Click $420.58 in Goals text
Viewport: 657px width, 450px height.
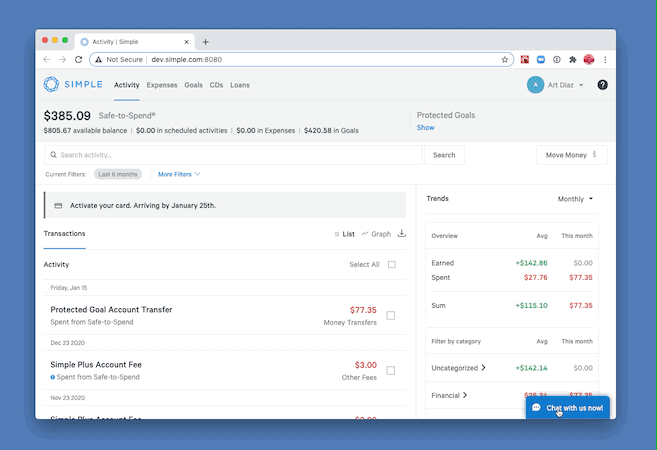point(331,130)
